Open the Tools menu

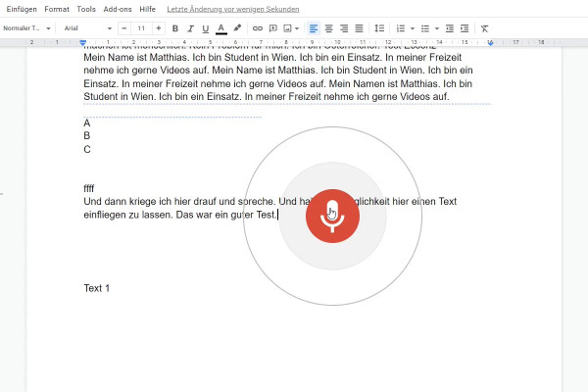[x=86, y=9]
